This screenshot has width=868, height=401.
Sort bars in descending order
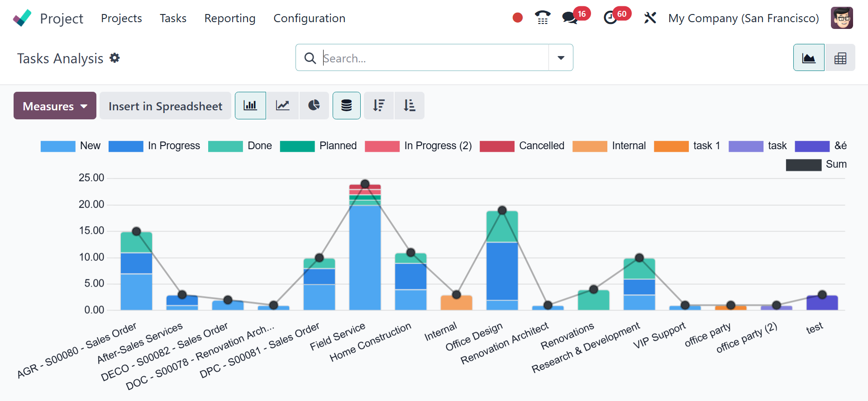379,106
